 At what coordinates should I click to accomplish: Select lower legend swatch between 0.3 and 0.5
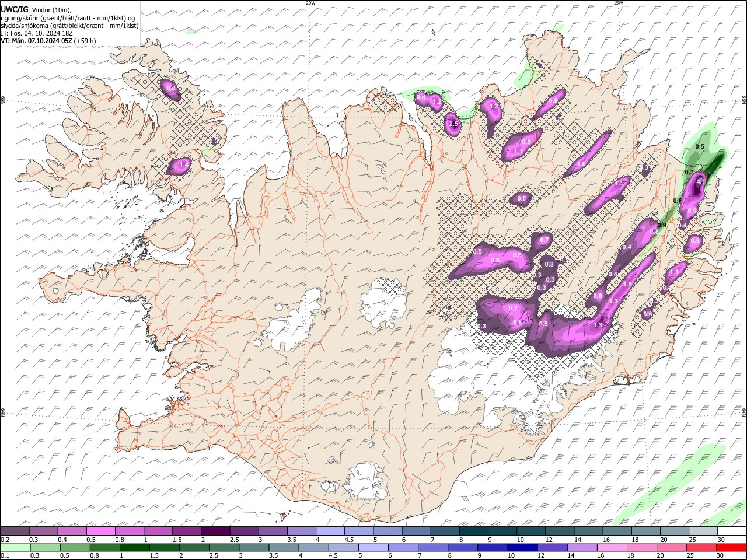[x=45, y=547]
